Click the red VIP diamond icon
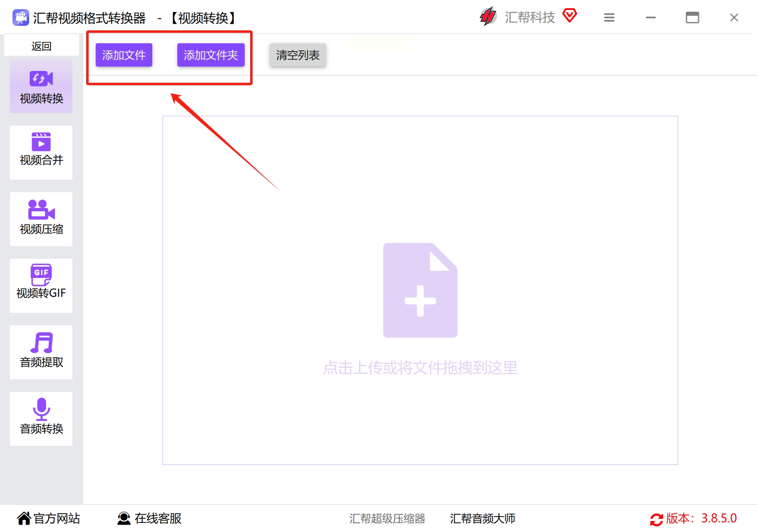This screenshot has height=532, width=757. click(570, 16)
